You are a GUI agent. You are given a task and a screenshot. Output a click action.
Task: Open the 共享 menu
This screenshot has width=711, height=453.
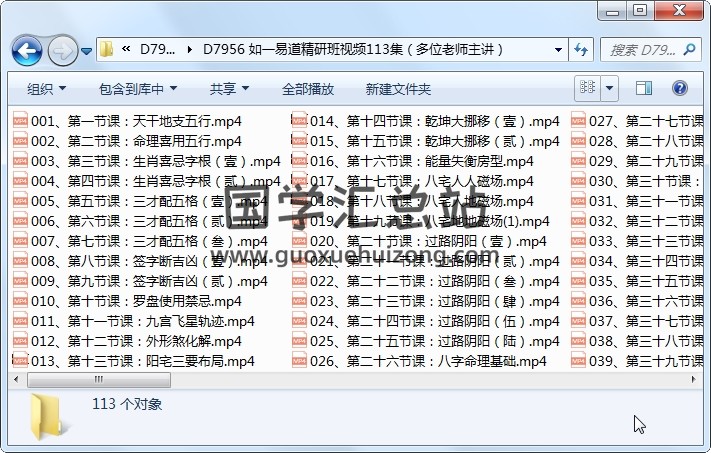228,89
